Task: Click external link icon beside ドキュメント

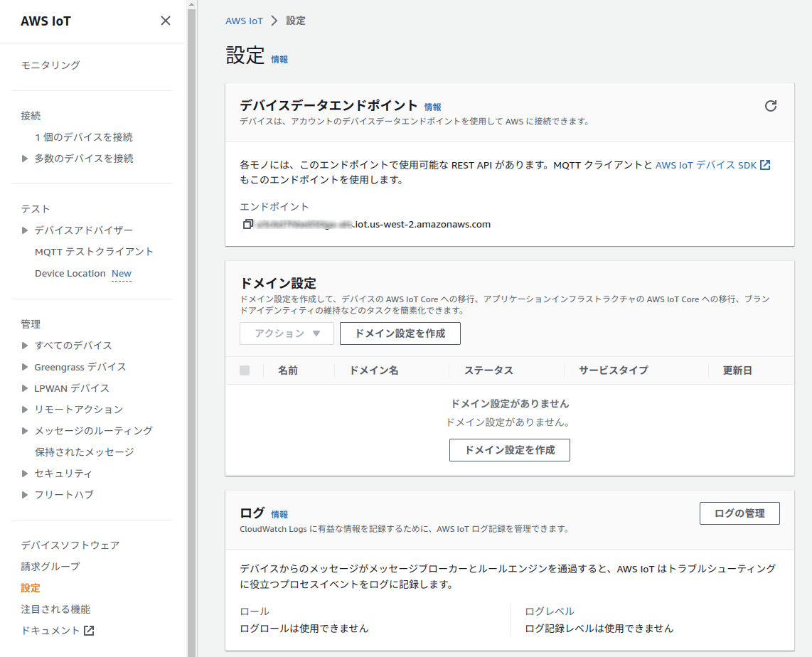Action: [x=89, y=631]
